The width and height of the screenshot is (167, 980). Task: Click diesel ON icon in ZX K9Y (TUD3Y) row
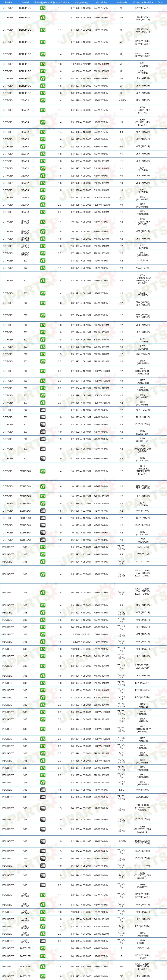pyautogui.click(x=43, y=410)
